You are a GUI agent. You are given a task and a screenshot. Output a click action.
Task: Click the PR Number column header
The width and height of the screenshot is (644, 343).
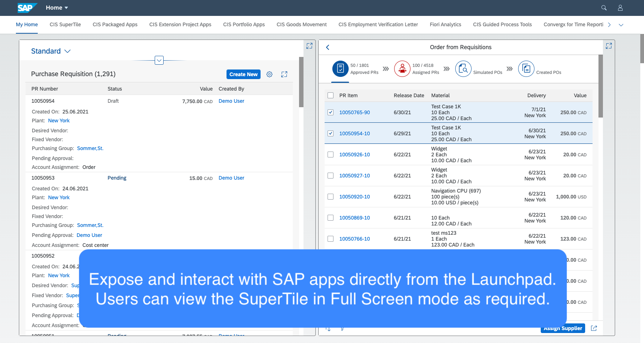coord(45,89)
